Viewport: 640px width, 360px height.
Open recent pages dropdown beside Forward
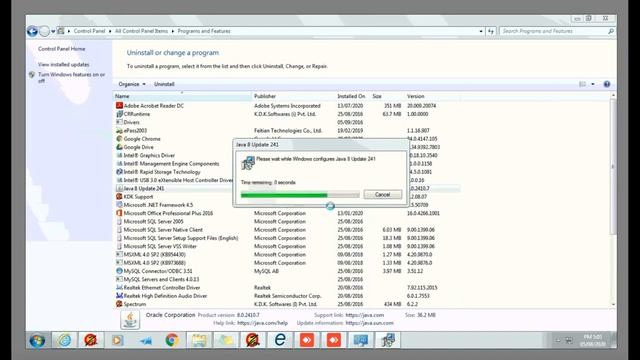pos(53,31)
